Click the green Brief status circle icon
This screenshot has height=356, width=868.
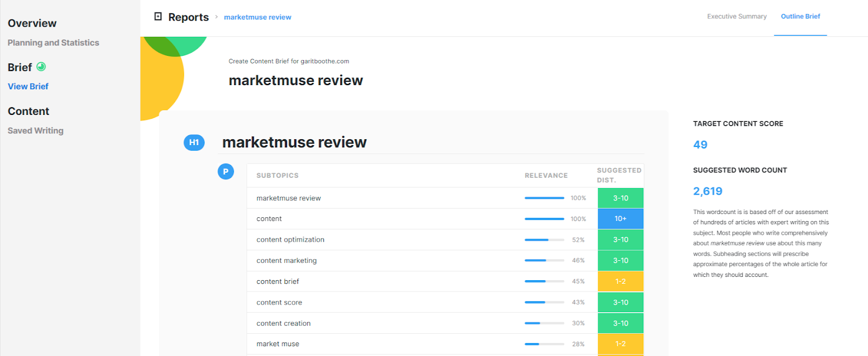point(41,67)
